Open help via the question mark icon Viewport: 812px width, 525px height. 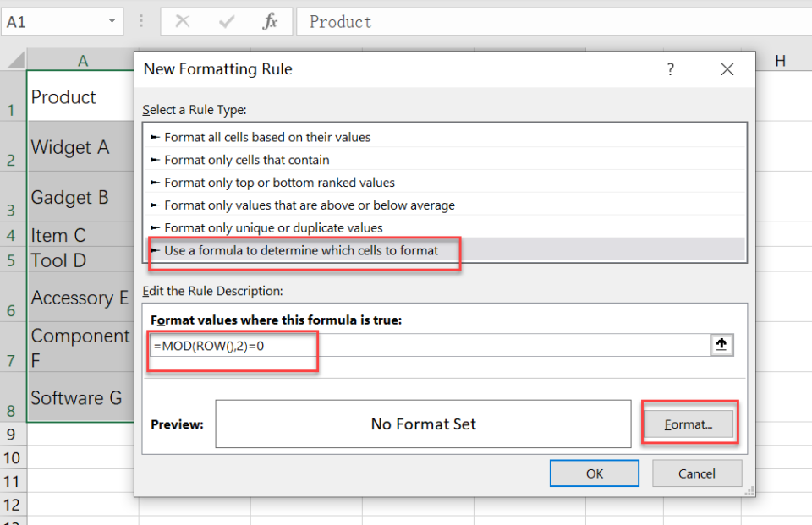coord(670,69)
